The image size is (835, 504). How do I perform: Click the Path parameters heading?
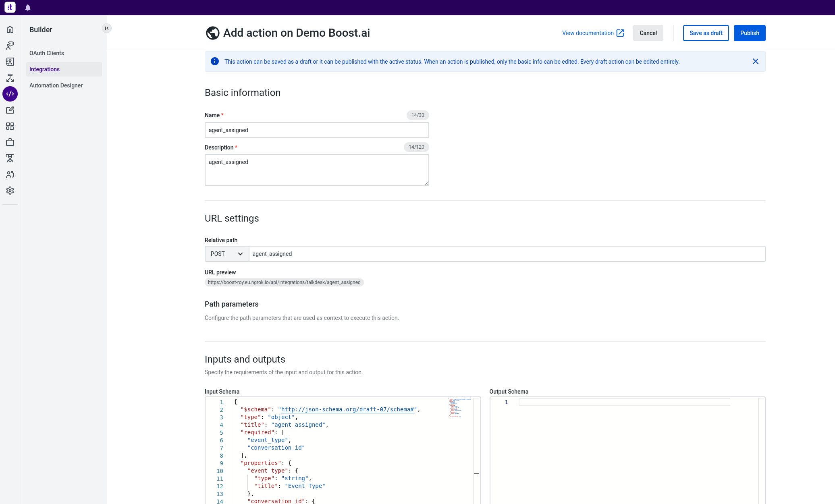coord(232,304)
